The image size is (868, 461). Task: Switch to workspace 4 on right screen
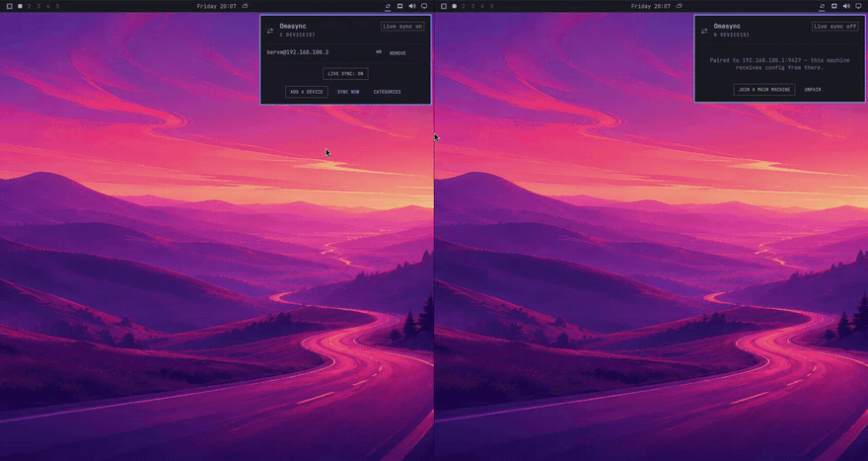[x=482, y=6]
